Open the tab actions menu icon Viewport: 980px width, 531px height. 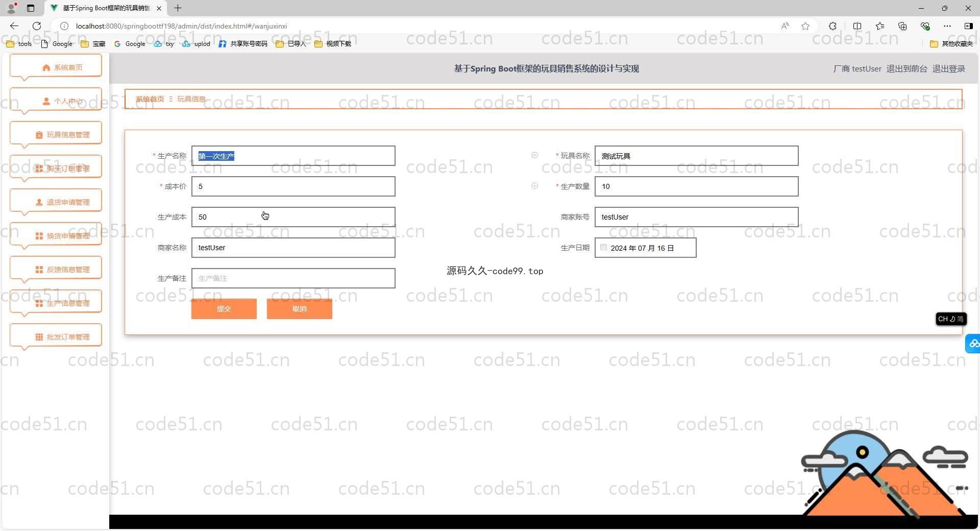pyautogui.click(x=31, y=8)
